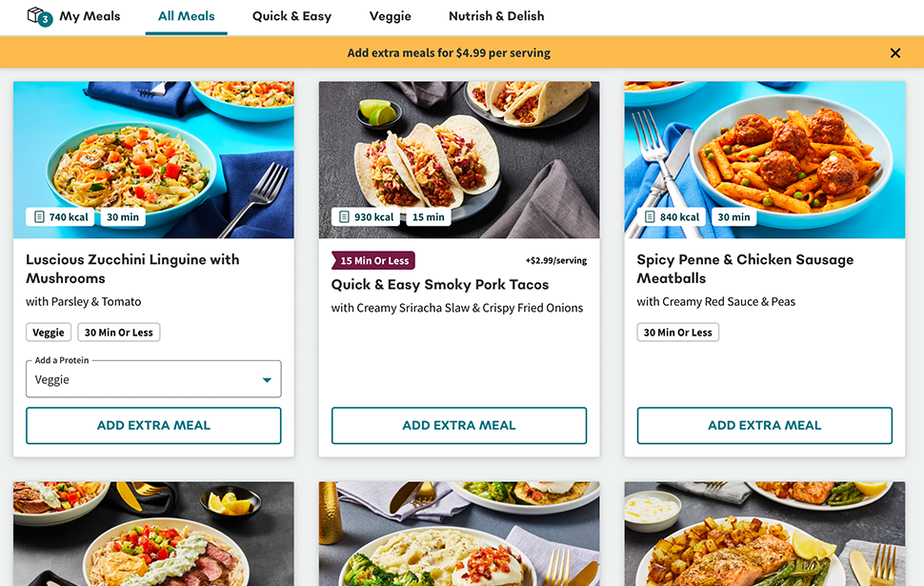Screen dimensions: 924x586
Task: Click the maroon 15 Min Or Less badge
Action: [372, 259]
